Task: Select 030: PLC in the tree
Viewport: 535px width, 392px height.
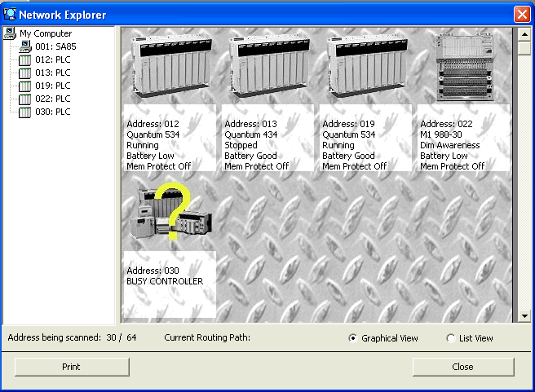Action: point(53,112)
